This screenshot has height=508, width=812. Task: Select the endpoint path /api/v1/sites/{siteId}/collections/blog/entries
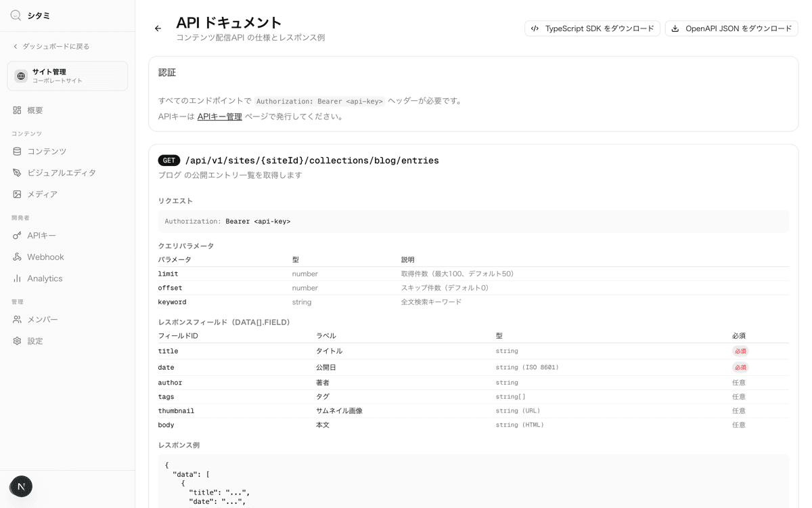(312, 161)
